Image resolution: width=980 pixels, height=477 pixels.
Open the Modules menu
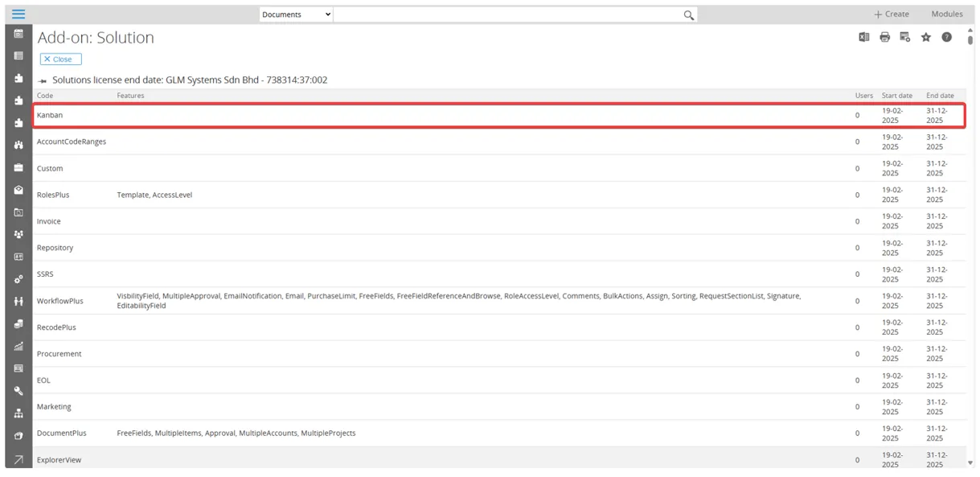coord(946,14)
